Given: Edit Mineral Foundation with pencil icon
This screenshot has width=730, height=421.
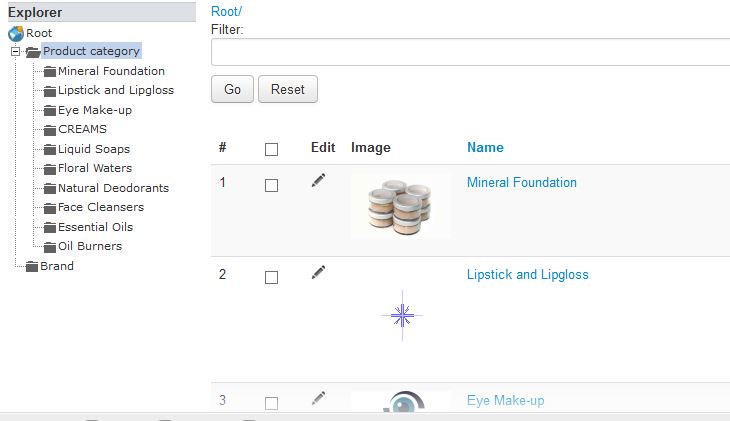Looking at the screenshot, I should (x=318, y=180).
